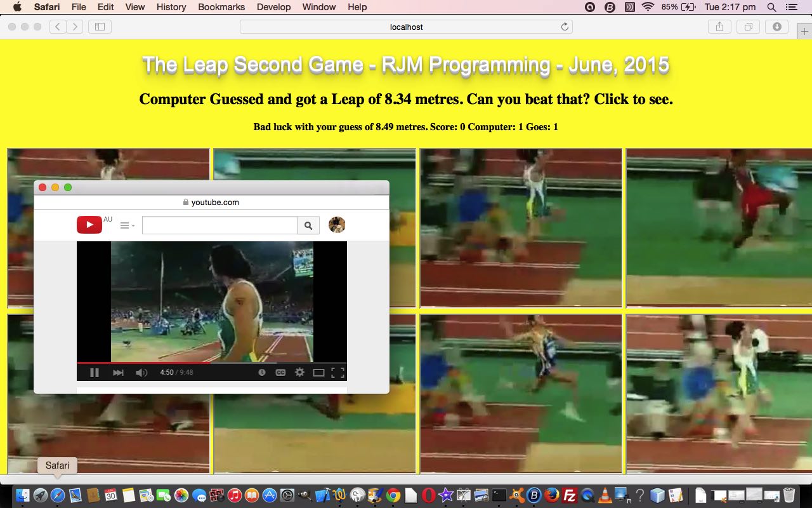Viewport: 812px width, 508px height.
Task: Open Xcode from the Dock
Action: click(322, 495)
